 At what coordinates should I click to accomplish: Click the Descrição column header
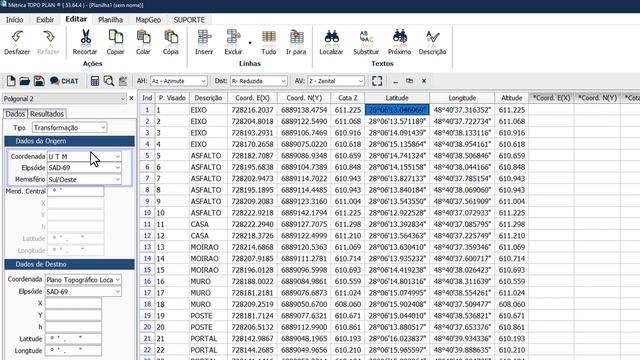208,98
